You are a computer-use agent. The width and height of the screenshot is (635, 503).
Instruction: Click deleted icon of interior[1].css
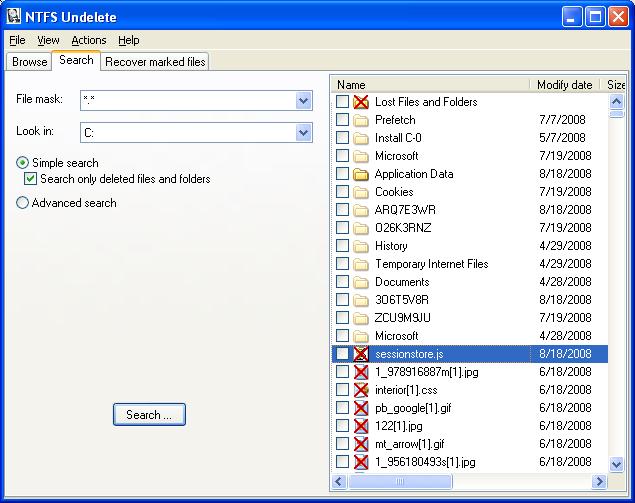(361, 390)
